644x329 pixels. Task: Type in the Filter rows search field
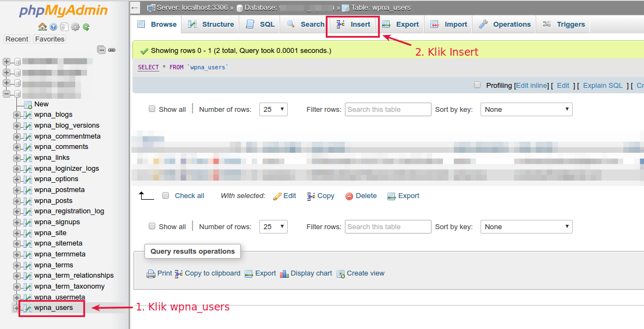(x=388, y=109)
